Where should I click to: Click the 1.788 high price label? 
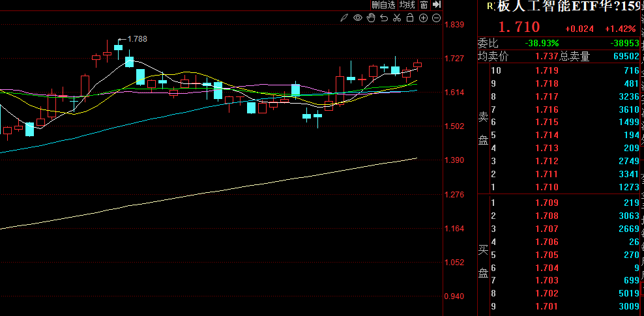click(x=137, y=39)
